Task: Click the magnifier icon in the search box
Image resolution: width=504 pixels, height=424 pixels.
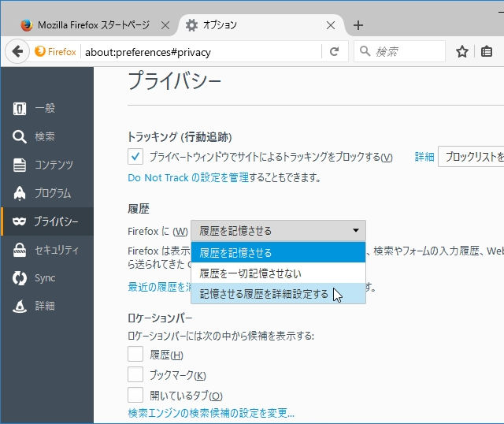Action: (365, 50)
